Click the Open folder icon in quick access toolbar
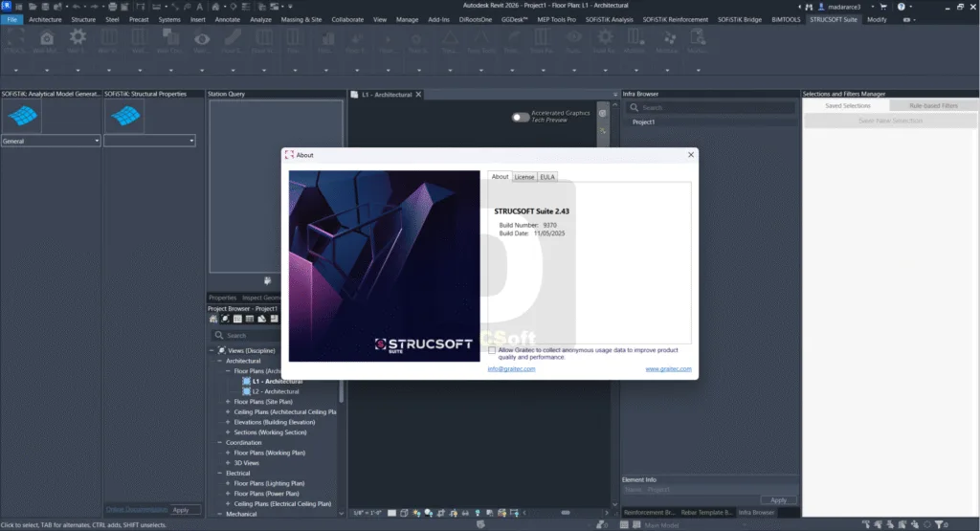Screen dimensions: 980x531 (32, 7)
